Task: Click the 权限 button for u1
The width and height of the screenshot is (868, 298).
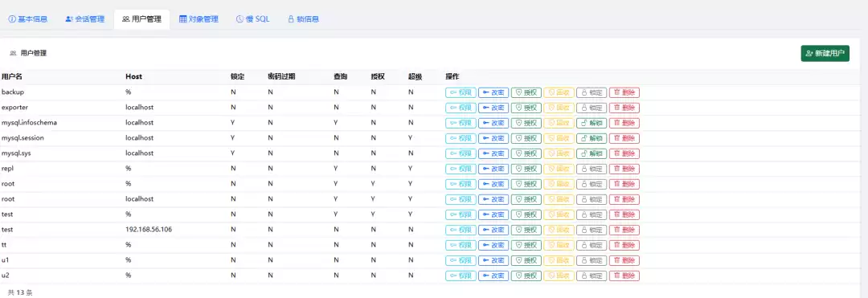Action: click(461, 260)
